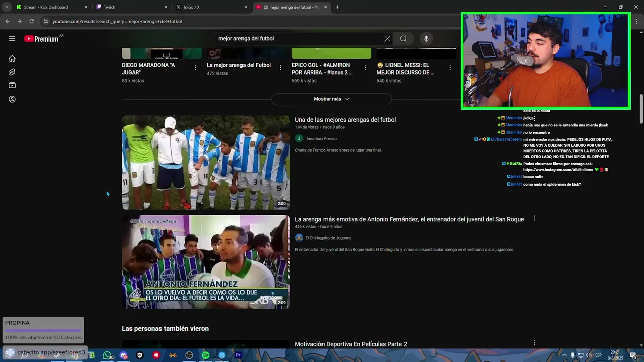The image size is (644, 362).
Task: Click the page vertical scrollbar
Action: (641, 108)
